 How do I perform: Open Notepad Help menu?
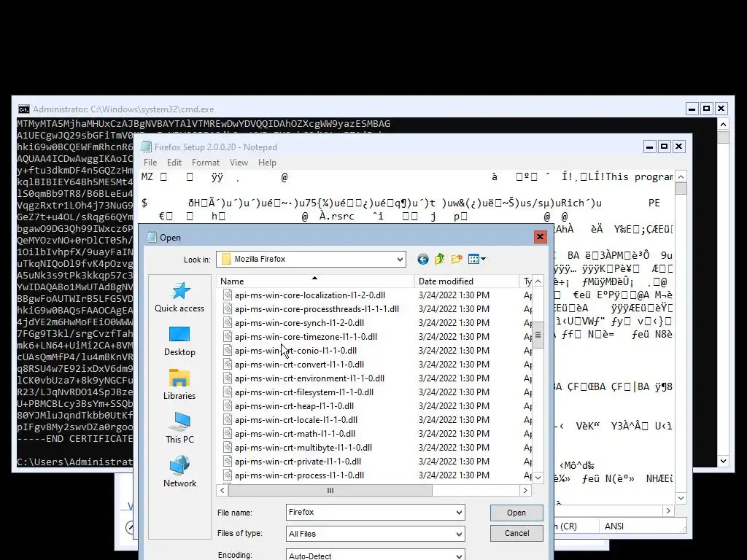(267, 163)
